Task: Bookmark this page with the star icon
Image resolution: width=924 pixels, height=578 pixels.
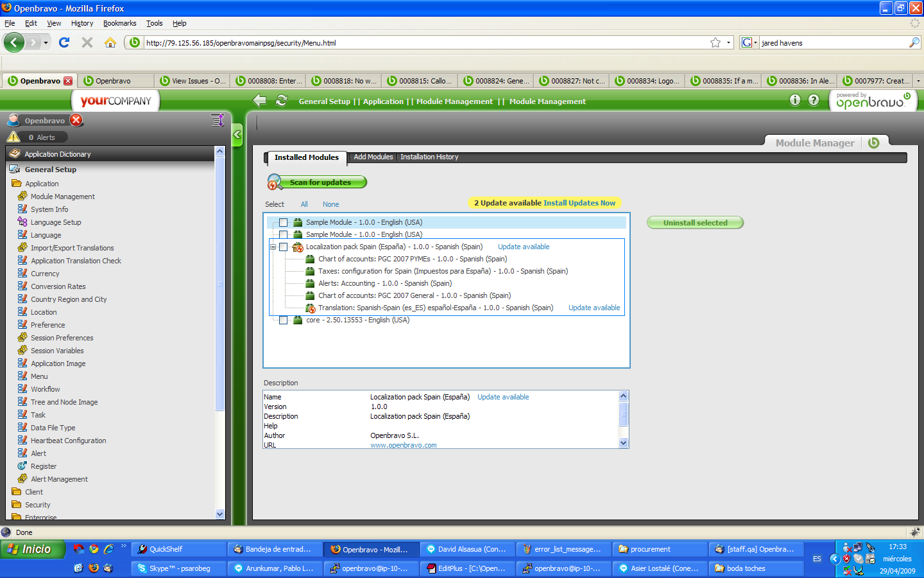Action: tap(715, 42)
